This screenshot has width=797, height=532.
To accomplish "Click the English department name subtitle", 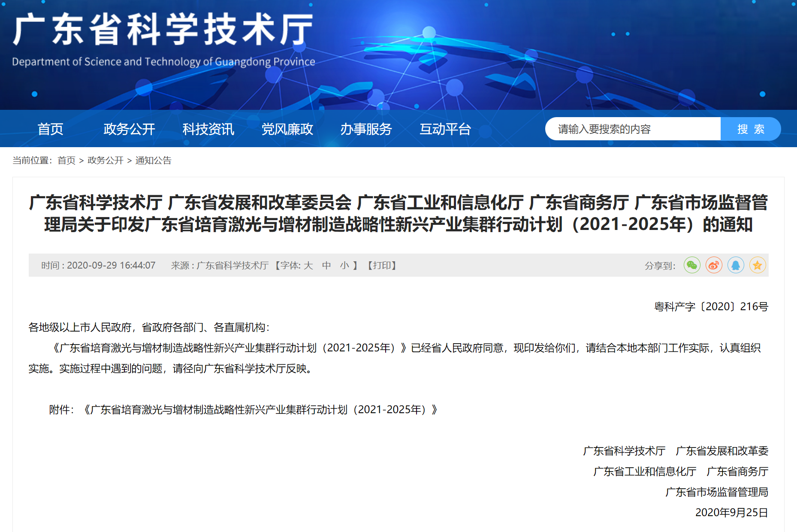I will pyautogui.click(x=163, y=62).
